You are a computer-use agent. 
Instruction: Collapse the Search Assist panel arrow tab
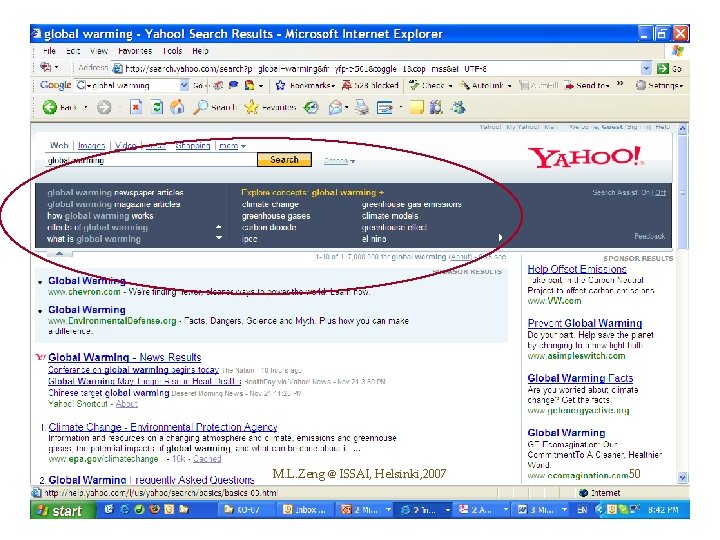pos(59,253)
